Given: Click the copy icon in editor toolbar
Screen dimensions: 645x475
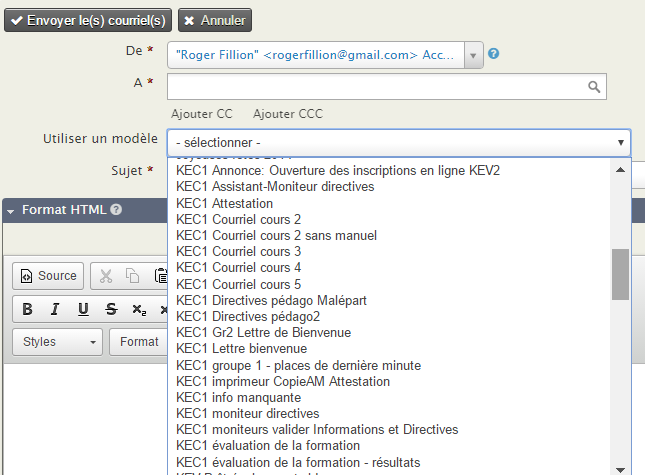Looking at the screenshot, I should (133, 276).
